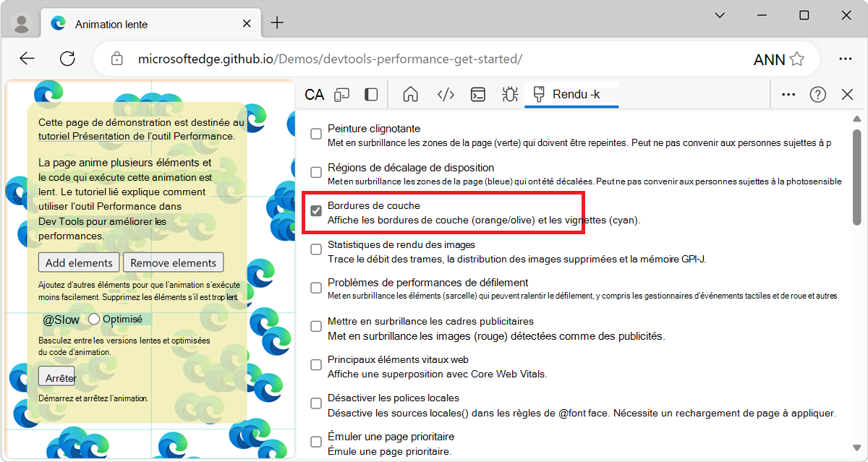Screen dimensions: 868x462
Task: Enable Statistiques de rendu des images checkbox
Action: click(x=316, y=249)
